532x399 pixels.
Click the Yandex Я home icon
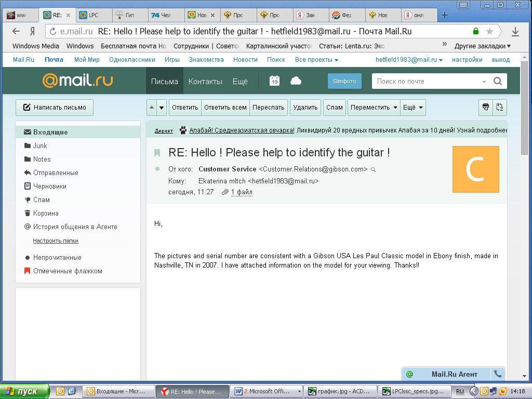tap(32, 32)
